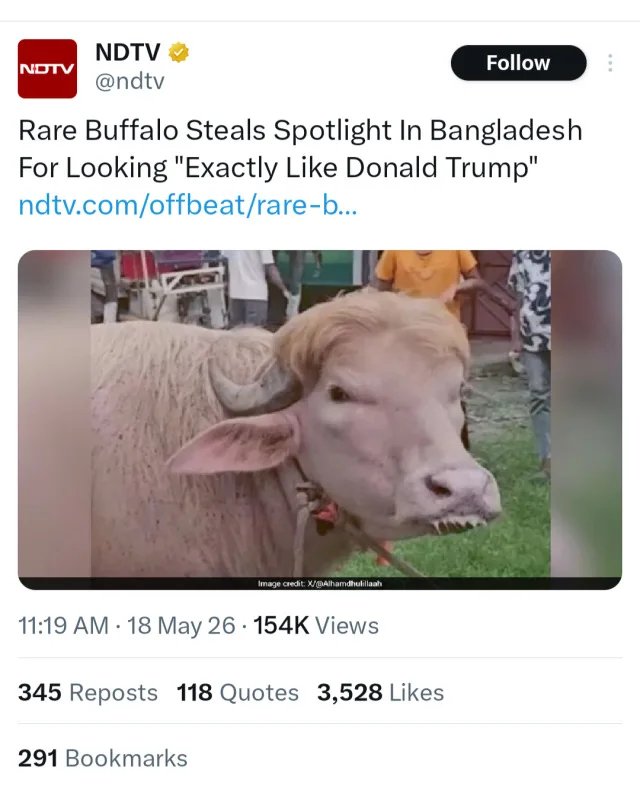640x793 pixels.
Task: Follow the NDTV account
Action: (519, 63)
